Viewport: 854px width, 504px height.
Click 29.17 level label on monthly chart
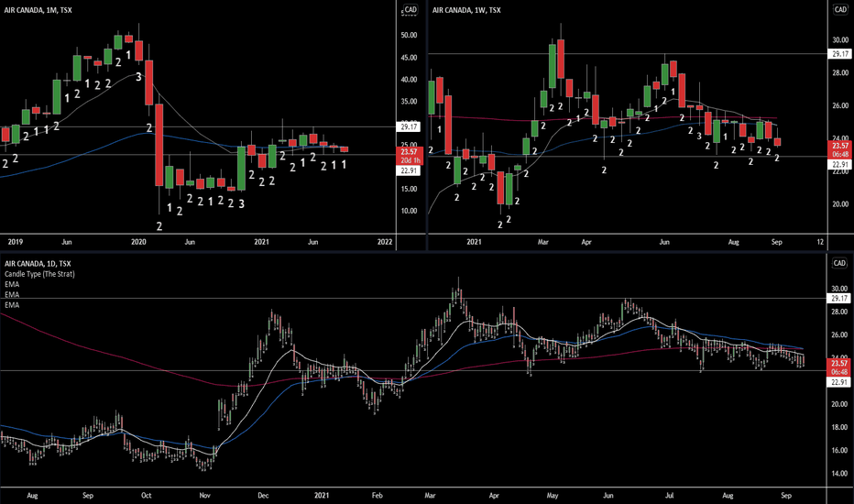(x=409, y=127)
